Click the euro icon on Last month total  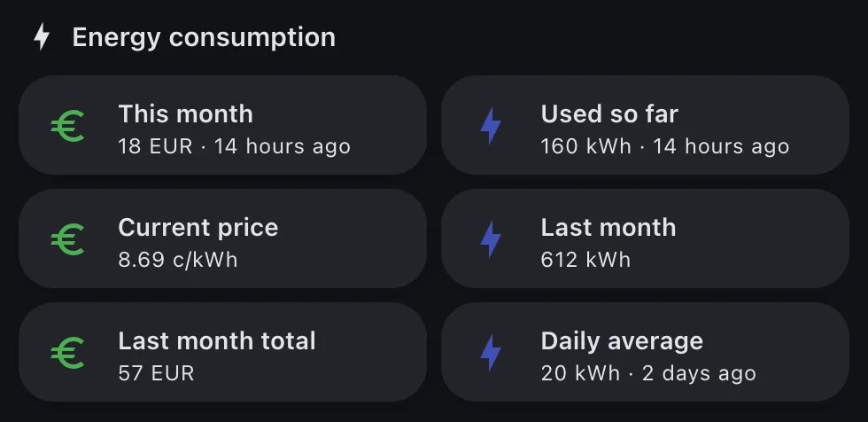(x=67, y=353)
